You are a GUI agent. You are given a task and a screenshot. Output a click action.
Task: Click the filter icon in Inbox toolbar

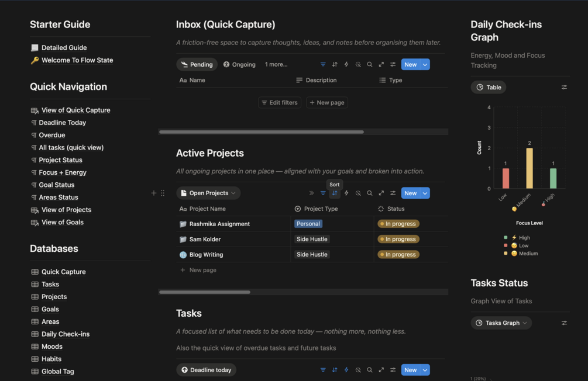(x=323, y=64)
